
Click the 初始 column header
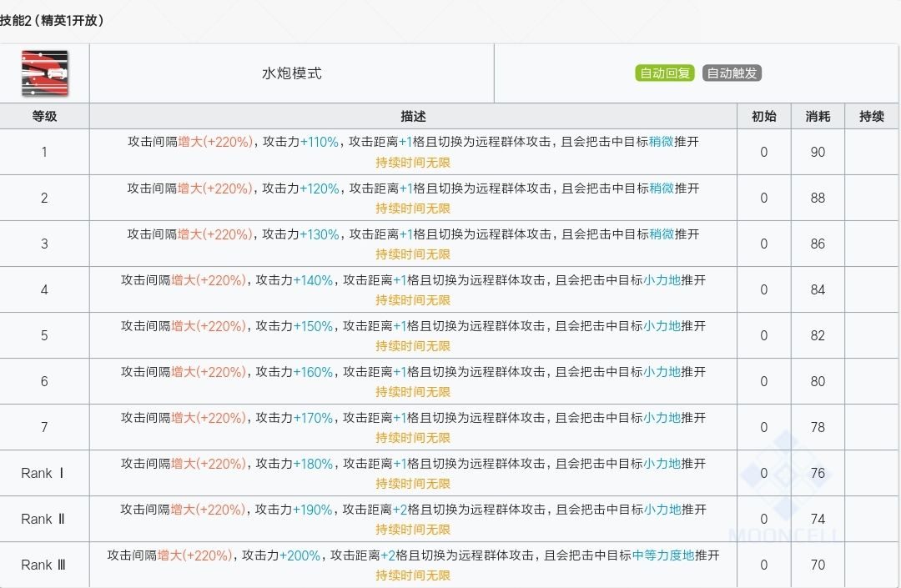763,117
